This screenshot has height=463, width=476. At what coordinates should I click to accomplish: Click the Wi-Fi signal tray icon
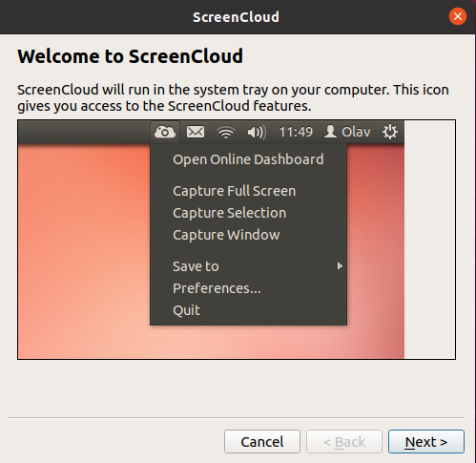pyautogui.click(x=226, y=132)
